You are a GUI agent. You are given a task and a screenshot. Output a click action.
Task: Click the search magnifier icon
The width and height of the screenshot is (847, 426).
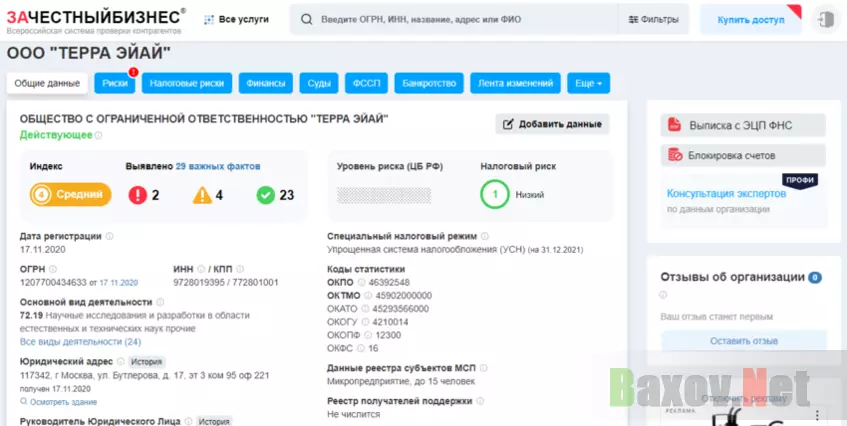tap(306, 19)
